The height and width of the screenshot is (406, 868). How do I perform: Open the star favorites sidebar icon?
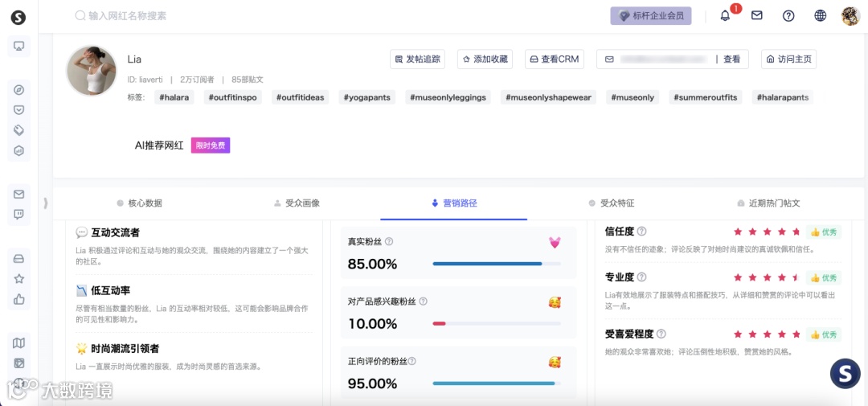pos(18,279)
